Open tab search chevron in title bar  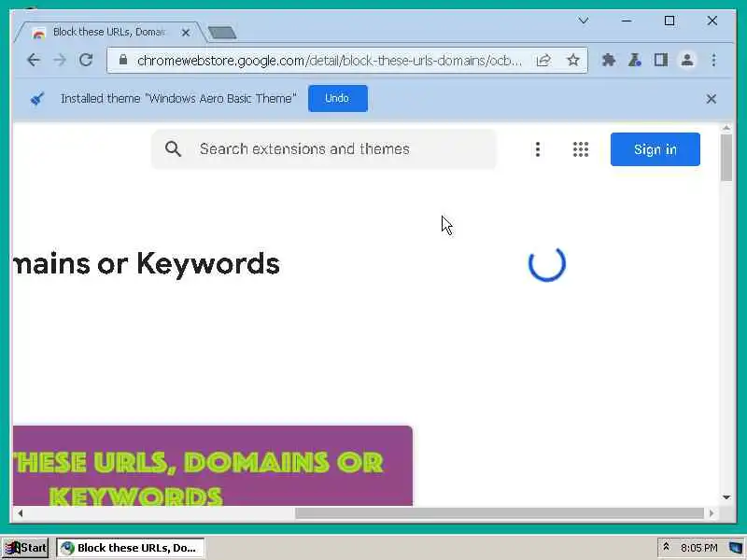pos(583,21)
